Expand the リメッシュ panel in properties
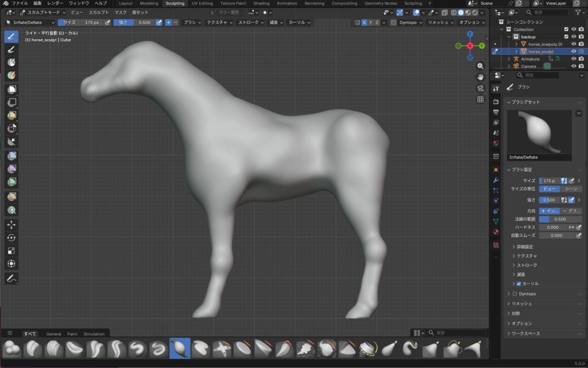The image size is (588, 368). (521, 304)
